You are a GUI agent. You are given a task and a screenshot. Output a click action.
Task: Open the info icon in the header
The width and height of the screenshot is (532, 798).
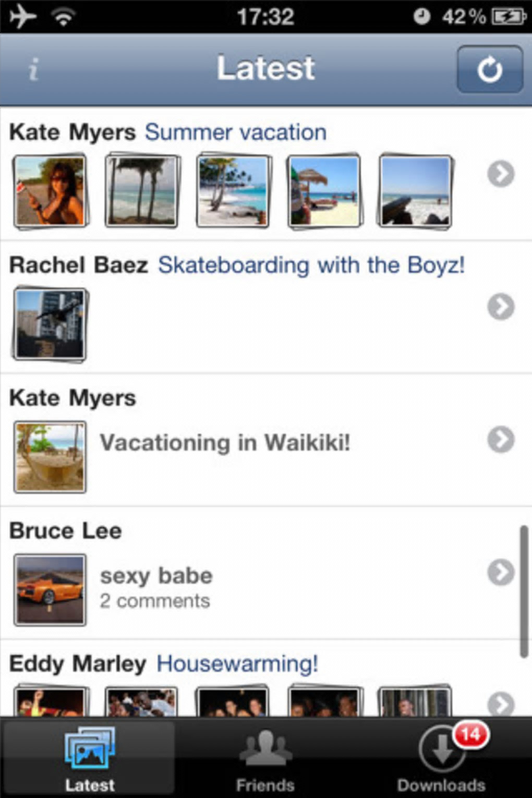34,69
